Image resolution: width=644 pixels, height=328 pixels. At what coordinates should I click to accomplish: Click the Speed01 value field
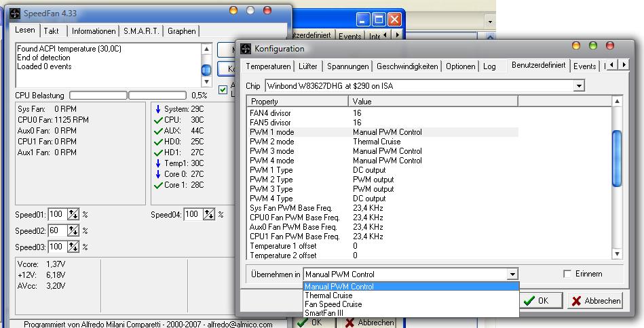click(x=58, y=214)
